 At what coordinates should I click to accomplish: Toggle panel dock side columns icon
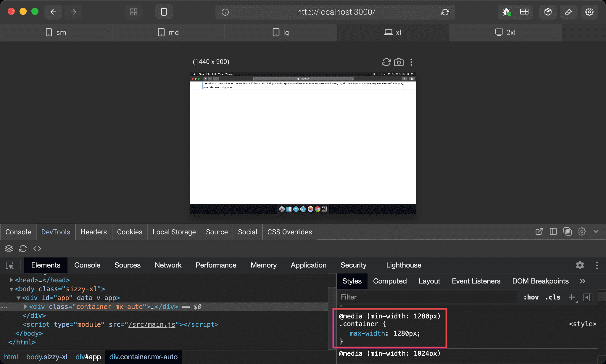click(x=553, y=231)
